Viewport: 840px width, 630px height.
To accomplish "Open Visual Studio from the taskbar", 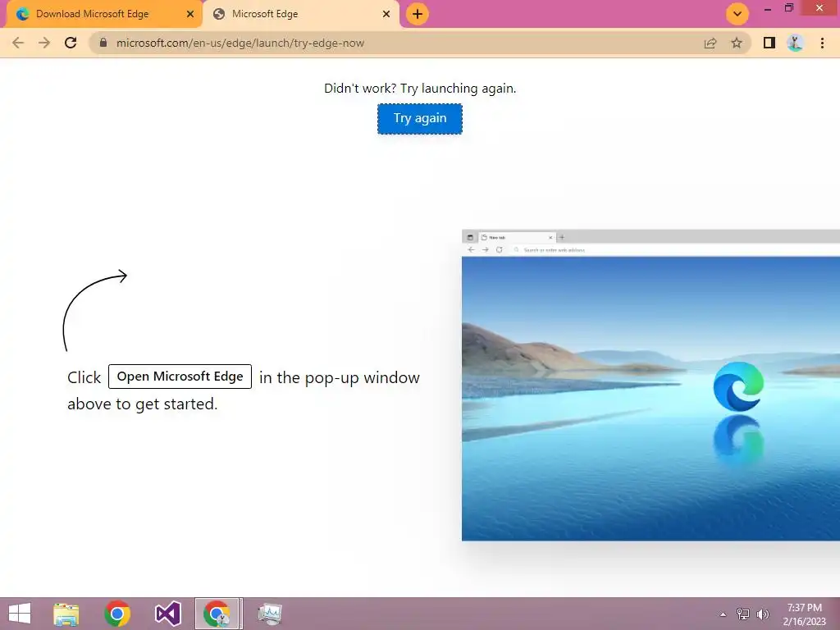I will [167, 614].
